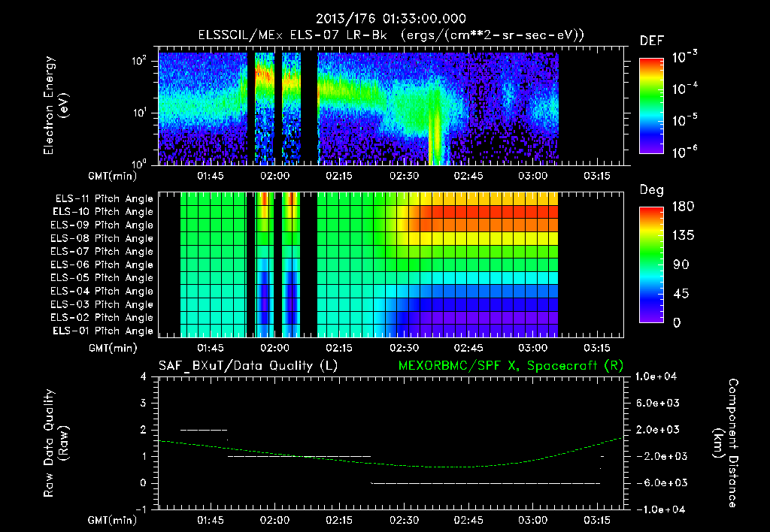Click the Deg legend heading
Viewport: 770px width, 532px height.
[x=652, y=190]
